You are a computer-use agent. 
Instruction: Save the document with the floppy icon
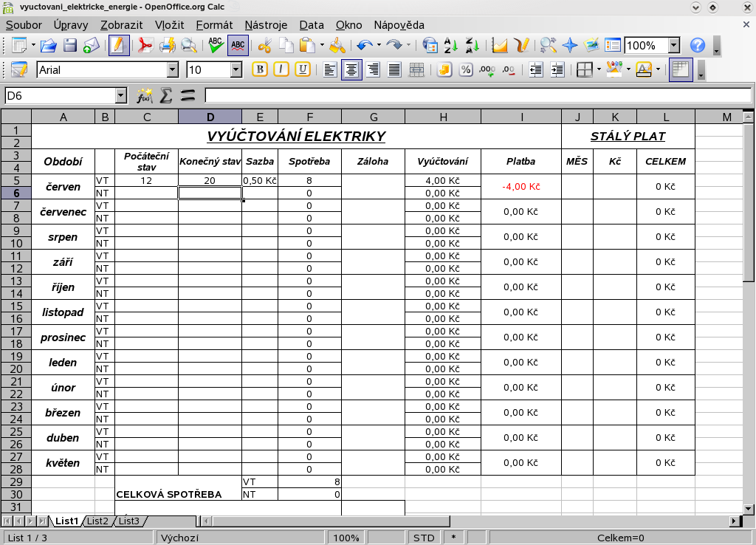[70, 45]
